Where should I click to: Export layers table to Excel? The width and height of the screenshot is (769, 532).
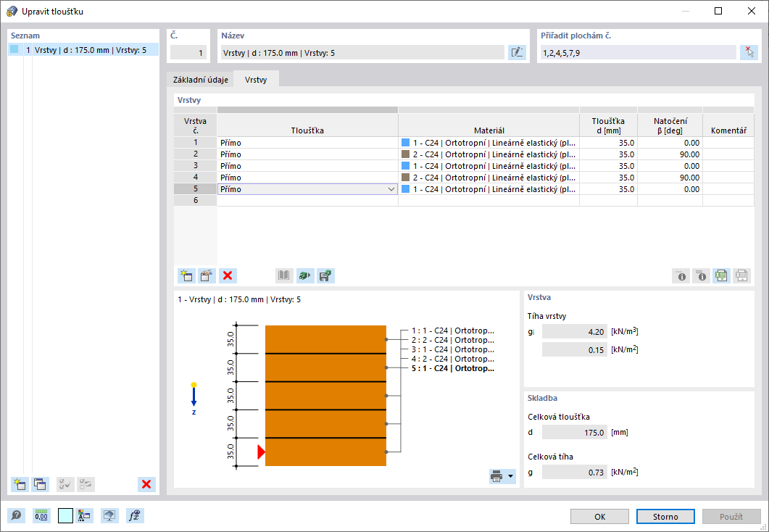[721, 275]
